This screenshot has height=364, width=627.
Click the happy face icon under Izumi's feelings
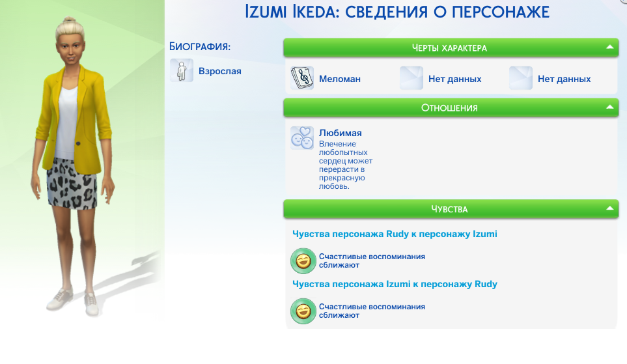(302, 311)
